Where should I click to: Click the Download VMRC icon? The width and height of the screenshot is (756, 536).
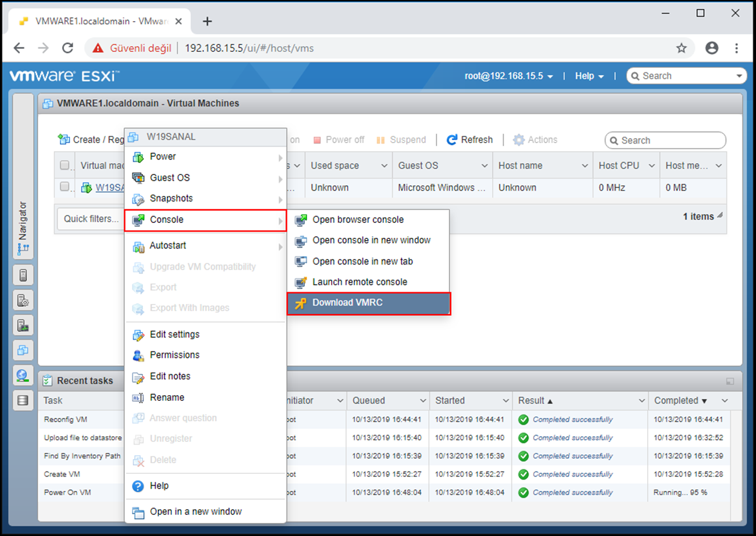300,303
